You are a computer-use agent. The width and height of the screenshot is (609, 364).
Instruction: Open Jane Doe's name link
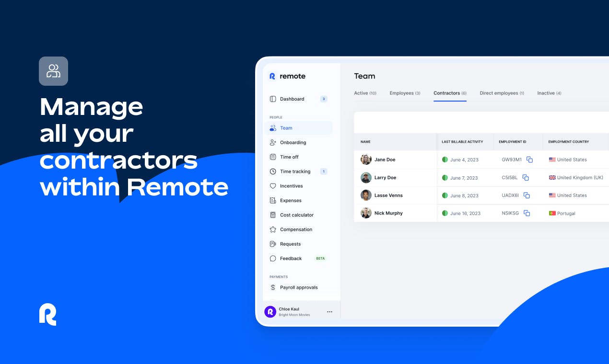click(x=385, y=159)
